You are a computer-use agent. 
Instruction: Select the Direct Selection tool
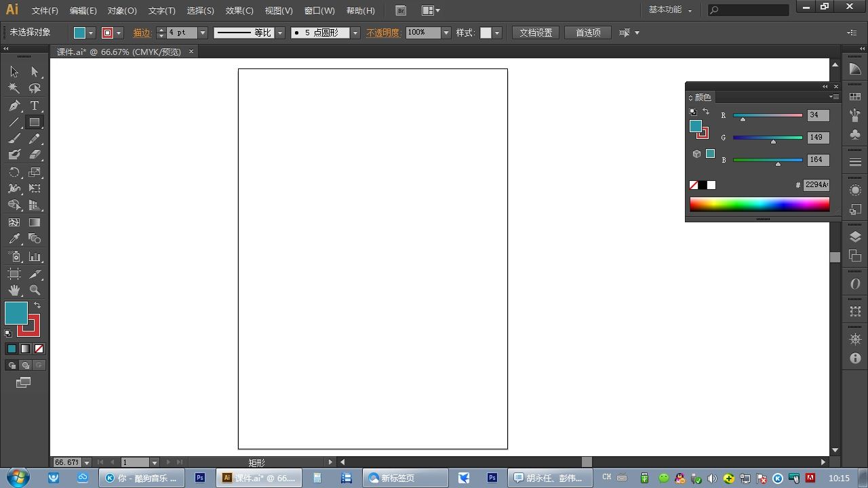35,72
